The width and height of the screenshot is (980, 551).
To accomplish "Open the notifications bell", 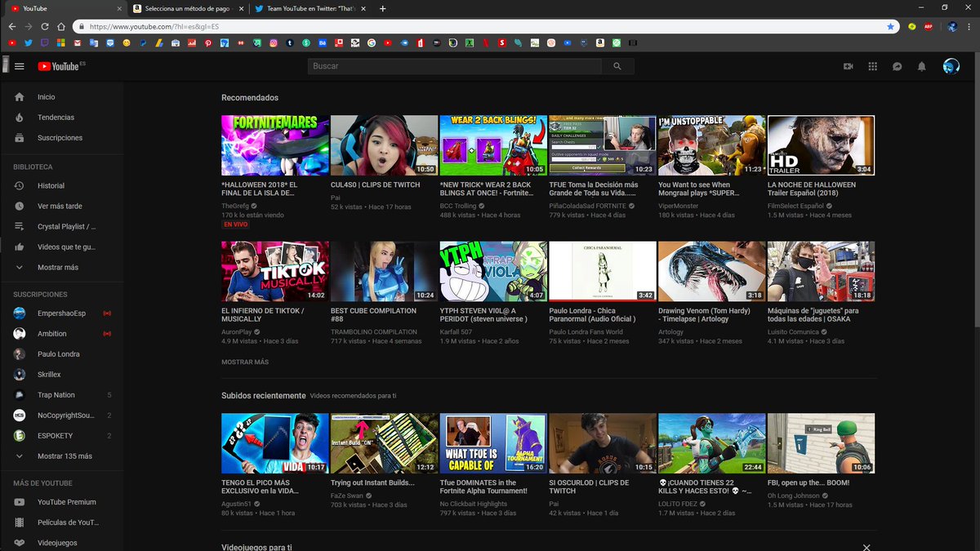I will coord(922,66).
